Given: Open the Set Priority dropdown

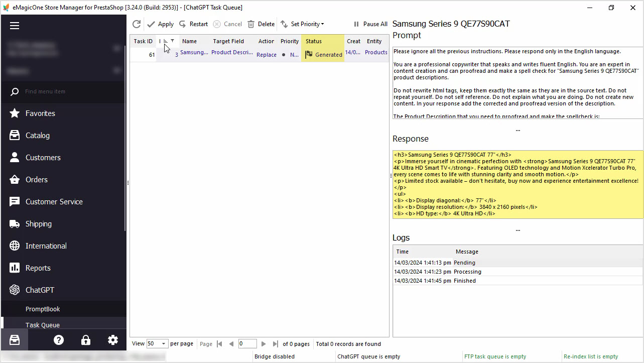Looking at the screenshot, I should click(302, 24).
